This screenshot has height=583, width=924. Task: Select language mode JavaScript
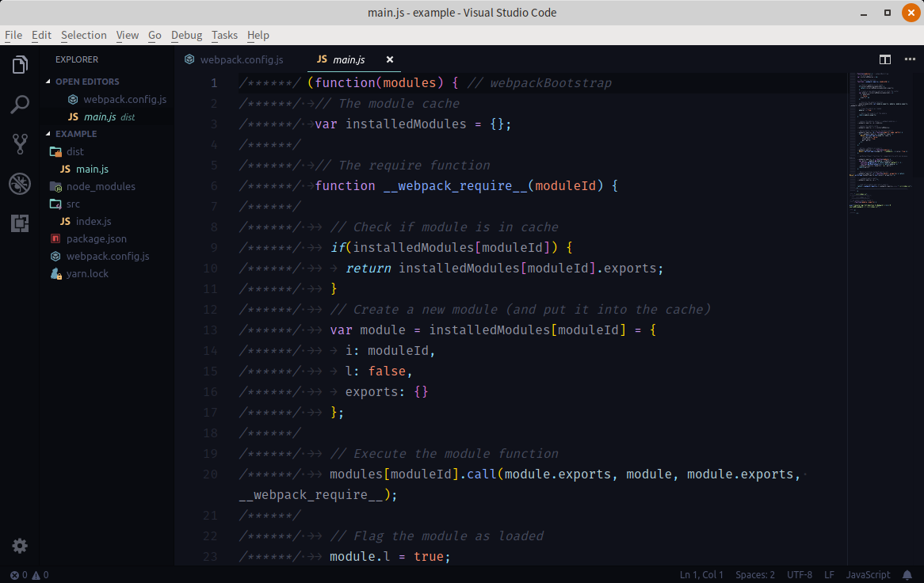[x=868, y=575]
